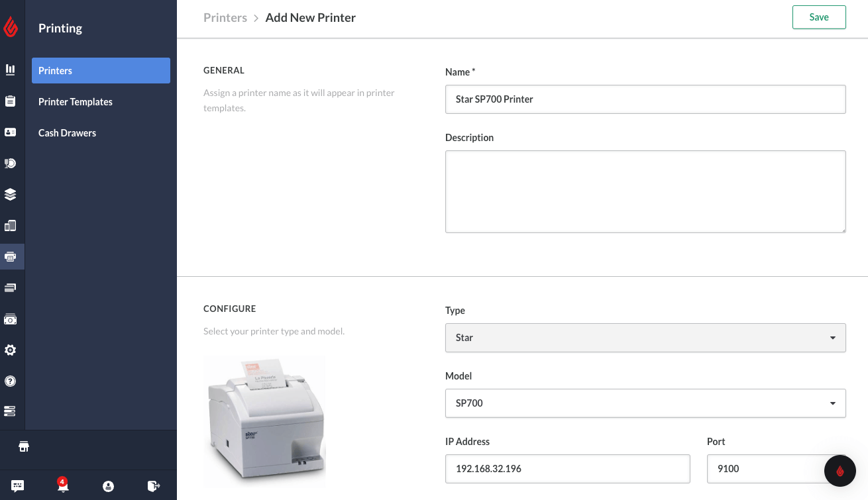Click the storefront icon
This screenshot has height=500, width=868.
(24, 446)
